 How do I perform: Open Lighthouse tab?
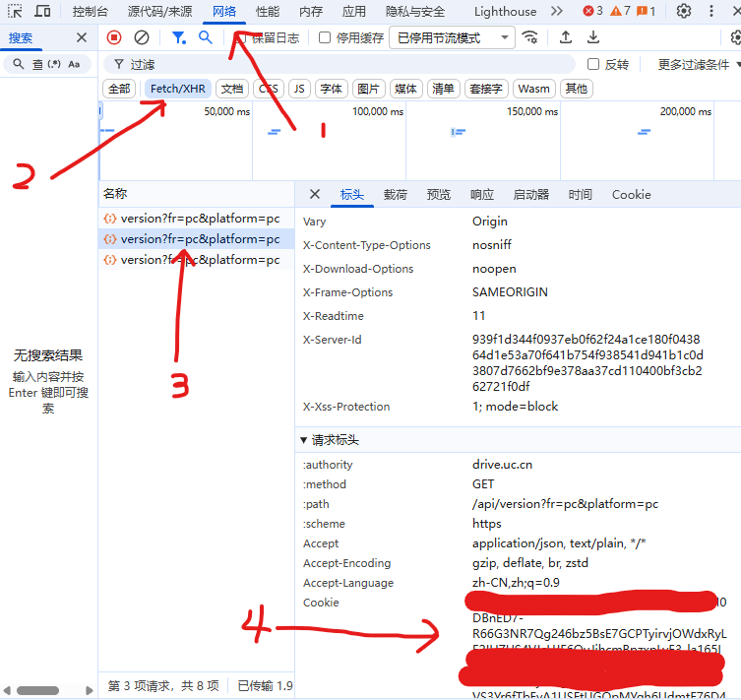pyautogui.click(x=505, y=12)
